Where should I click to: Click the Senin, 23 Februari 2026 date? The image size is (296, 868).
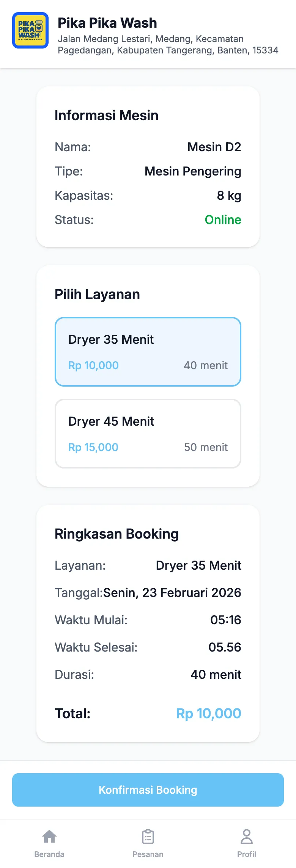pos(172,593)
